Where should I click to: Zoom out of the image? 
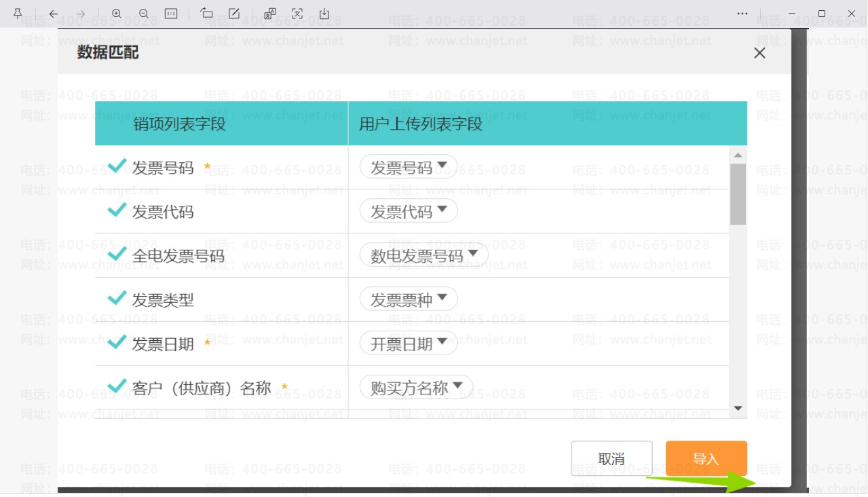click(x=144, y=14)
